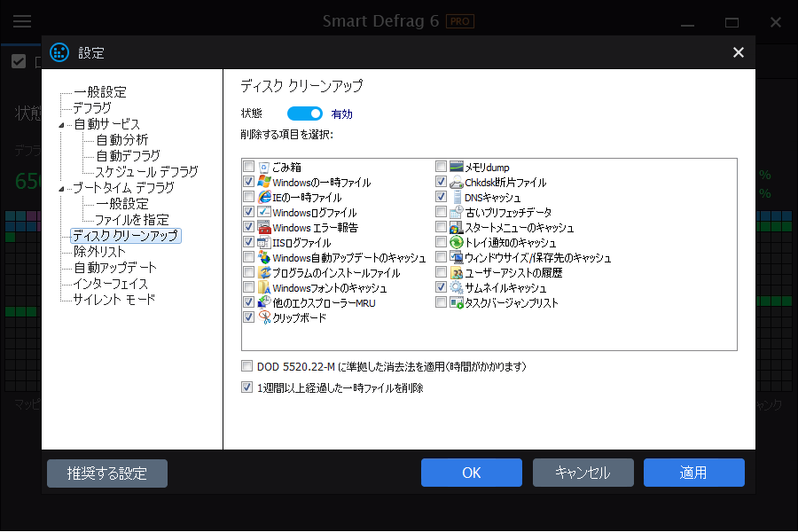Click the 適用 button

[693, 473]
